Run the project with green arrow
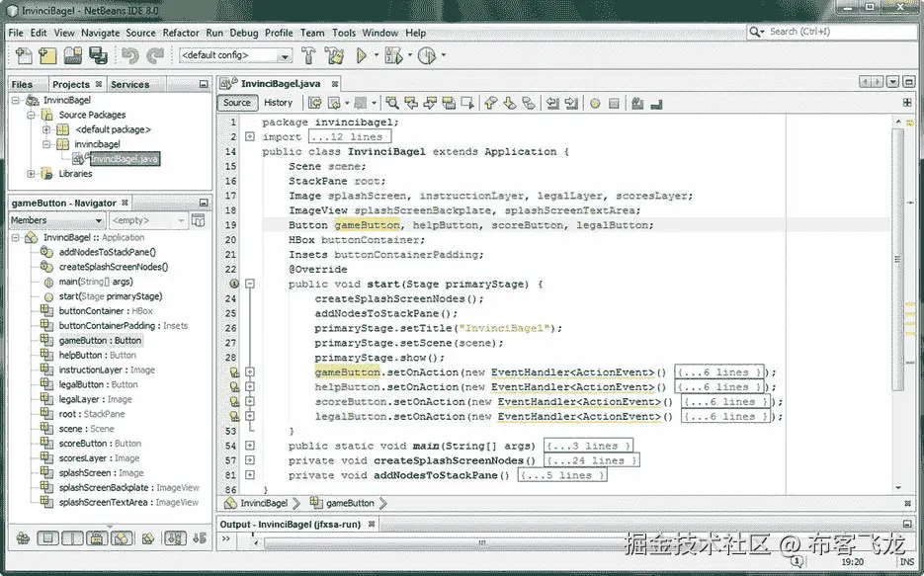The image size is (924, 576). tap(362, 56)
